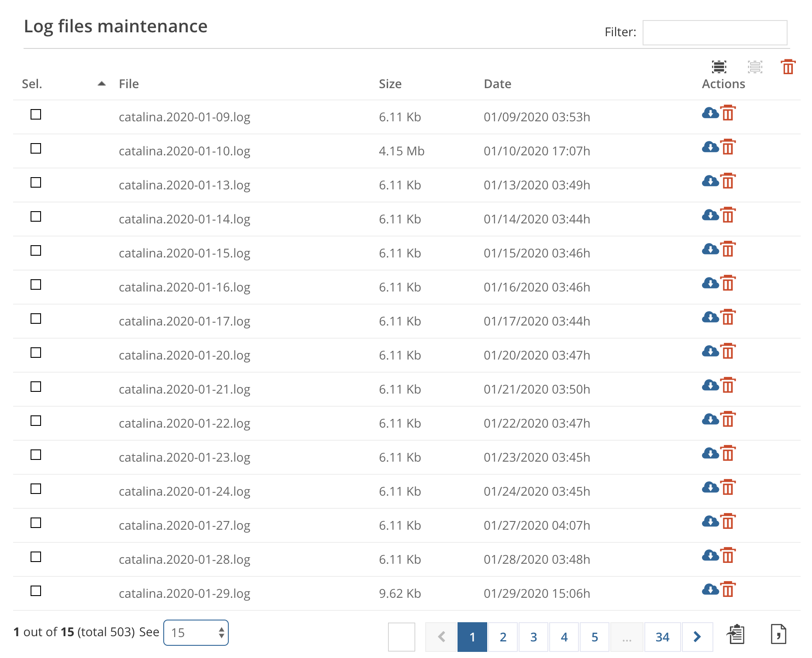
Task: Delete catalina.2020-01-20.log
Action: (728, 351)
